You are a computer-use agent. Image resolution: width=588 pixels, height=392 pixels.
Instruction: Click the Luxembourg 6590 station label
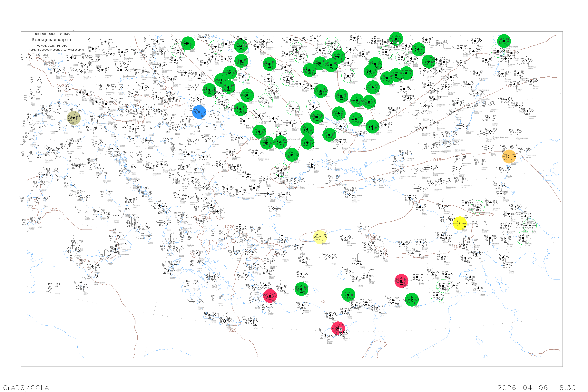61,77
